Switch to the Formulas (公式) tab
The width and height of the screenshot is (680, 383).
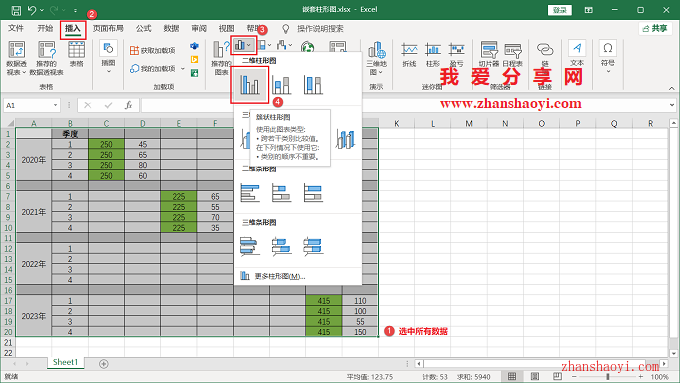(x=144, y=29)
